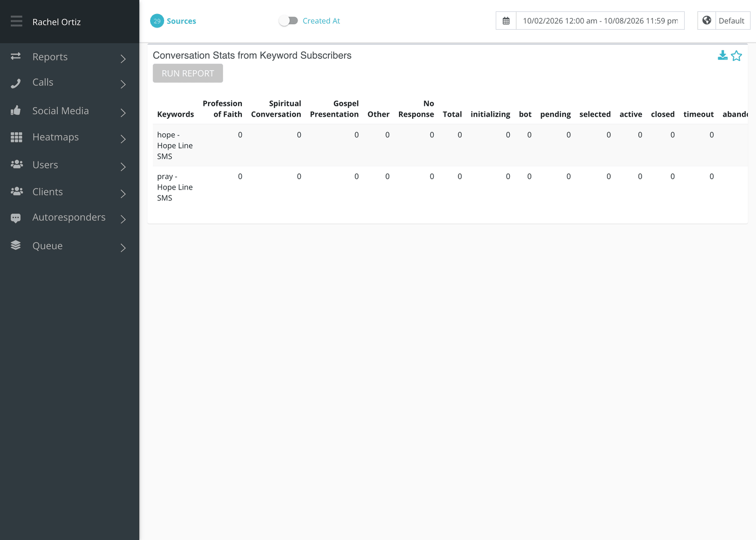Viewport: 756px width, 540px height.
Task: Click the Social Media thumbs-up icon
Action: click(16, 110)
